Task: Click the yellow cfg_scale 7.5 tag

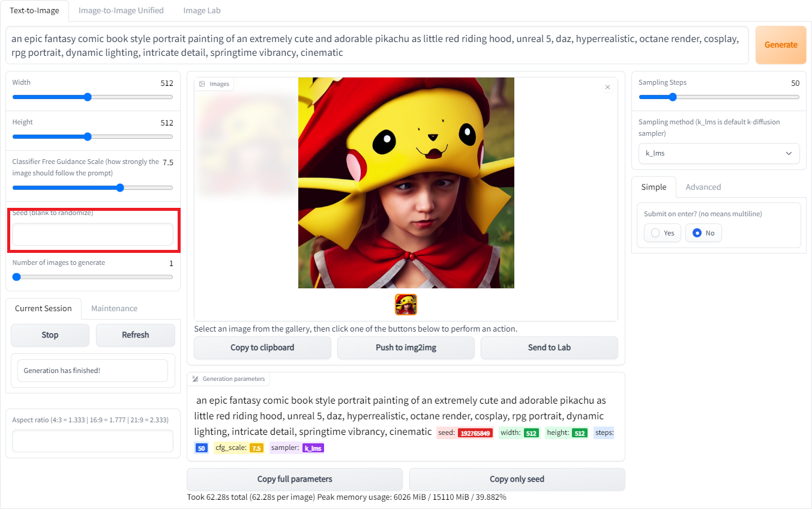Action: point(256,448)
